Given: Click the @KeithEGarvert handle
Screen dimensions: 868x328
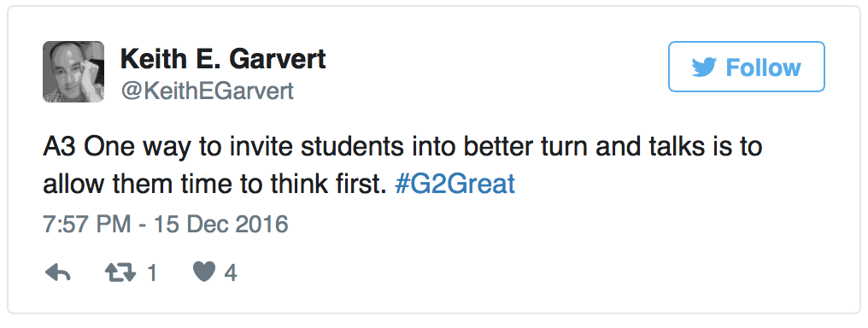Looking at the screenshot, I should click(207, 91).
